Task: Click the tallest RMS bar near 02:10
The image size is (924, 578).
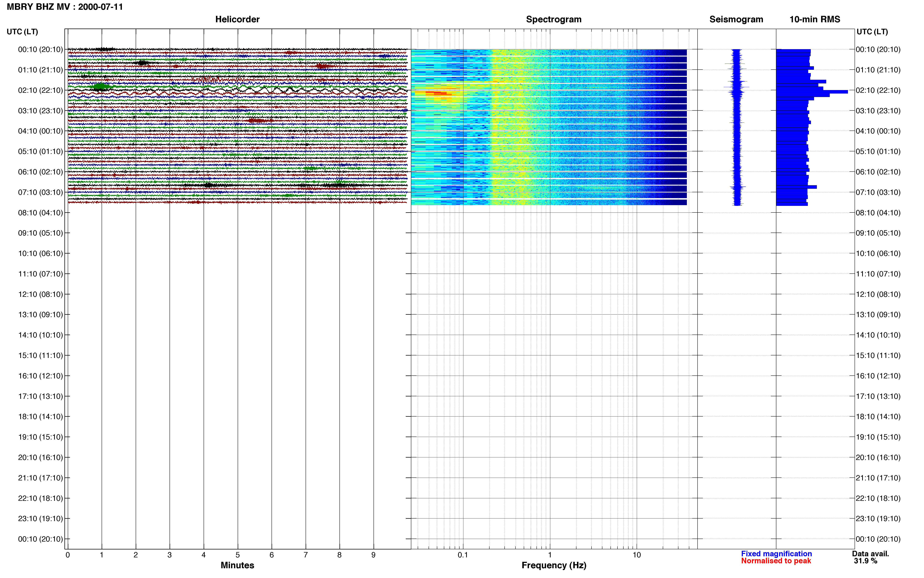Action: click(812, 92)
